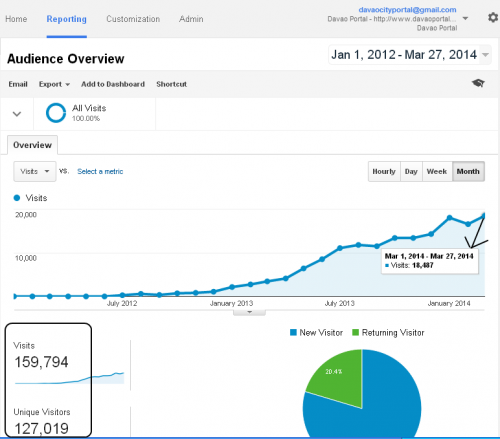Click the davaocityportal@gmail.com account link

(x=407, y=10)
